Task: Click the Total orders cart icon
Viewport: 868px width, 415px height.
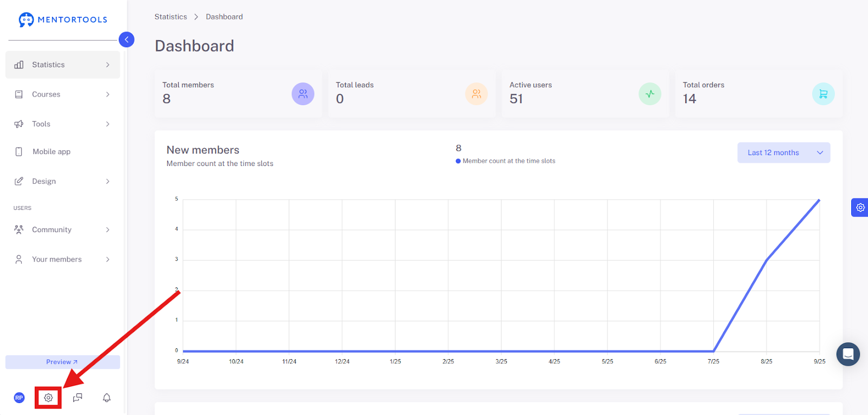Action: [823, 94]
